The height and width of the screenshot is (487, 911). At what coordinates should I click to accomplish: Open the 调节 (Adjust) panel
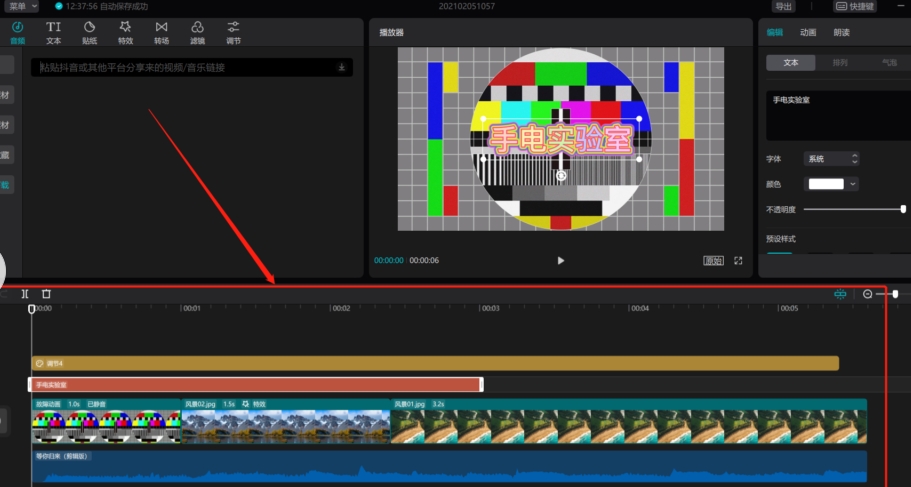click(233, 32)
